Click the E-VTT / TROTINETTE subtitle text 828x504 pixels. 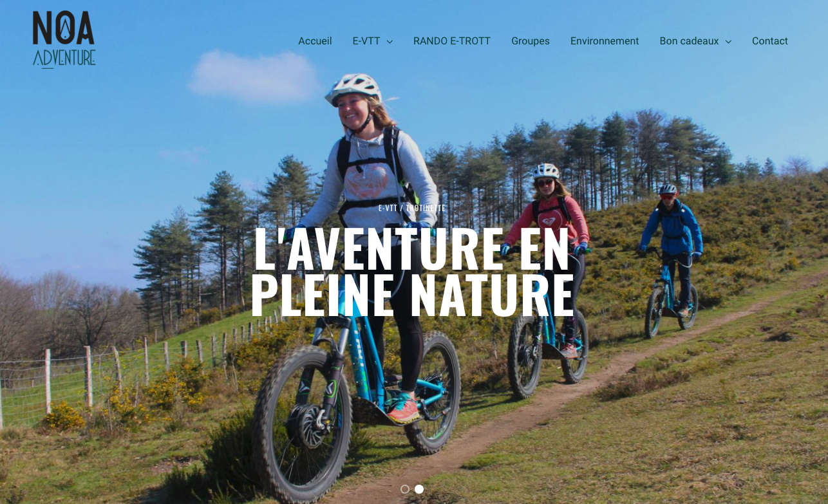412,208
